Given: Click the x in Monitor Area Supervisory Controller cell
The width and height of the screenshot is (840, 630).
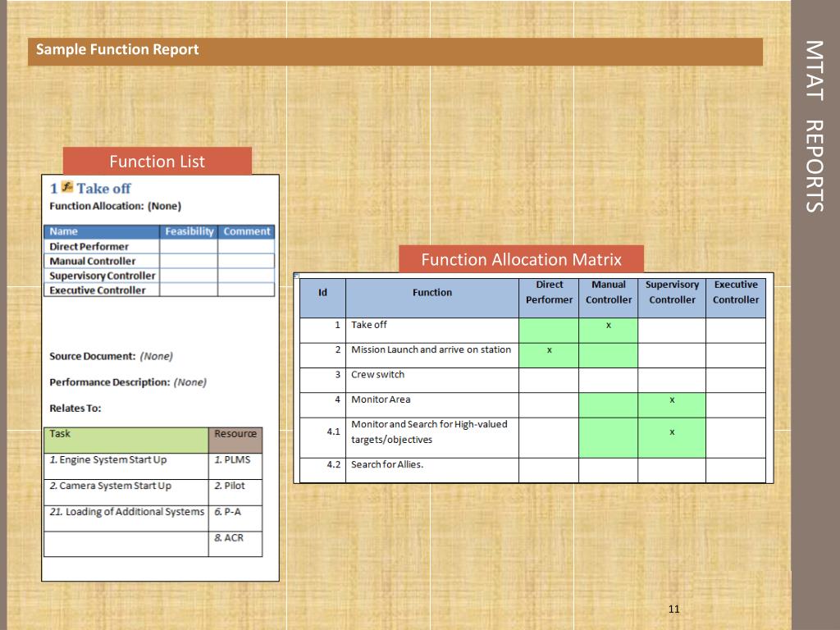Looking at the screenshot, I should click(x=672, y=400).
